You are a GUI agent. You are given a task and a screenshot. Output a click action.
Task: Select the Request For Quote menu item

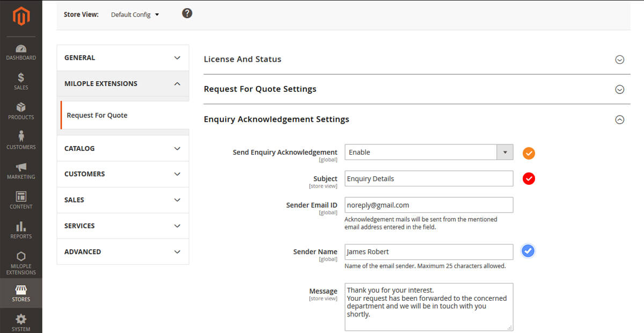pyautogui.click(x=97, y=115)
